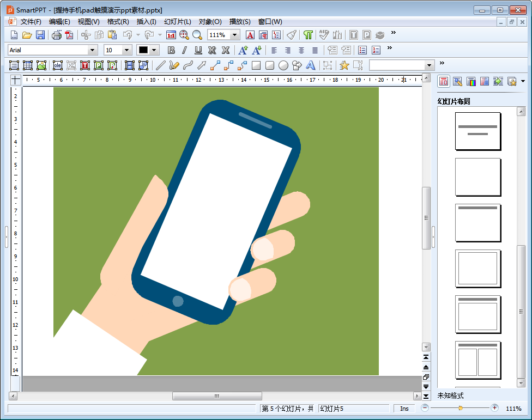Jump to the last slide button
This screenshot has height=420, width=532.
pos(426,396)
